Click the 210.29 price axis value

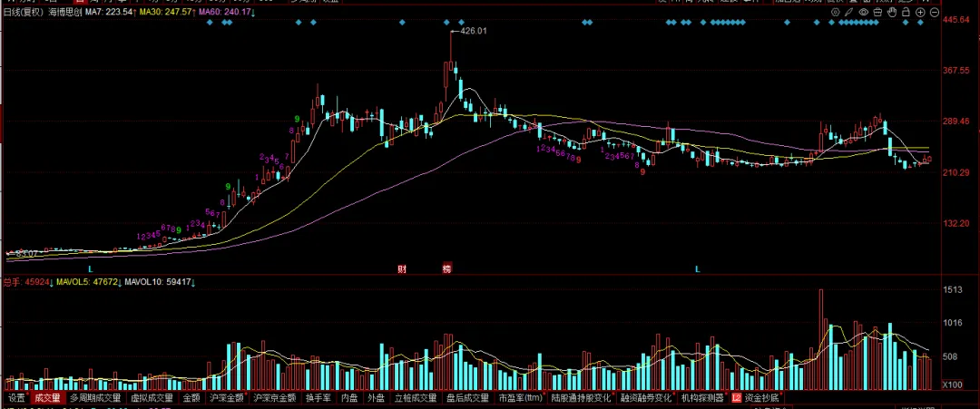click(x=956, y=172)
